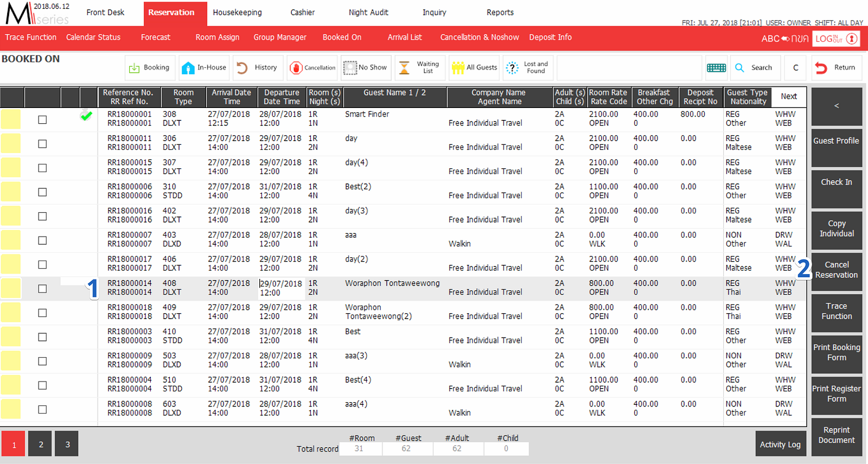Open the Arrival List submenu
The height and width of the screenshot is (464, 868).
pyautogui.click(x=405, y=37)
